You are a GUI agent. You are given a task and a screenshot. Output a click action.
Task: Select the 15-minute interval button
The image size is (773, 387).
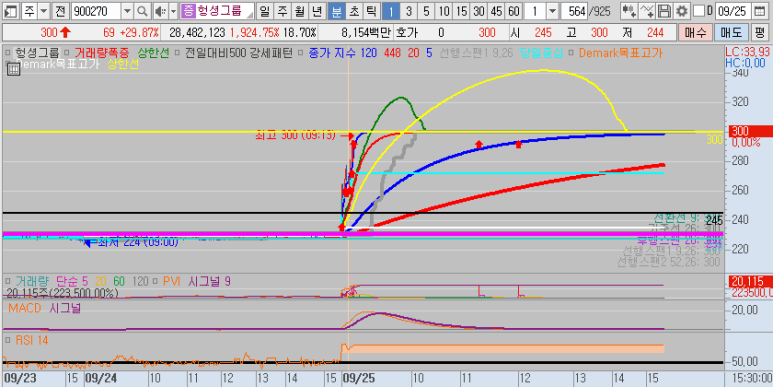pos(461,10)
